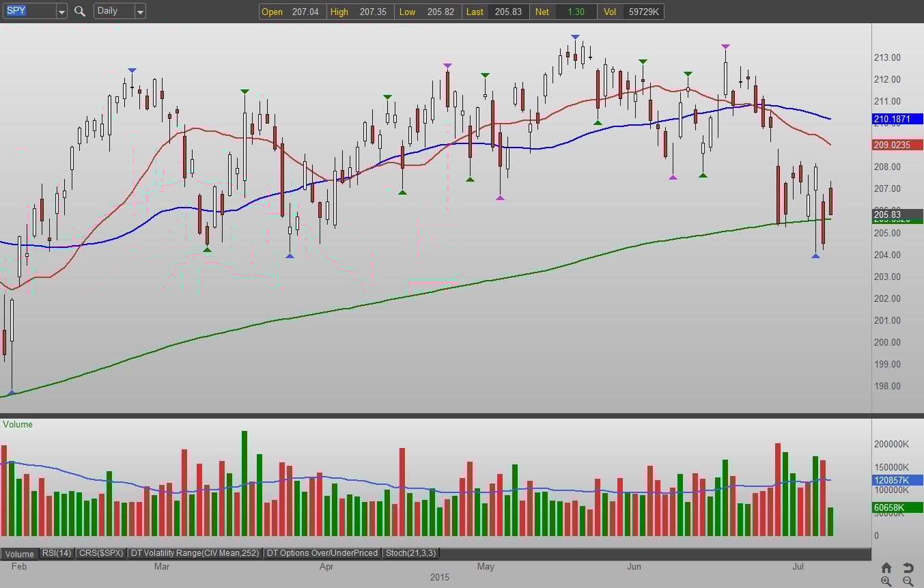Viewport: 924px width, 588px height.
Task: Click the red 209.0235 moving average label
Action: point(897,145)
